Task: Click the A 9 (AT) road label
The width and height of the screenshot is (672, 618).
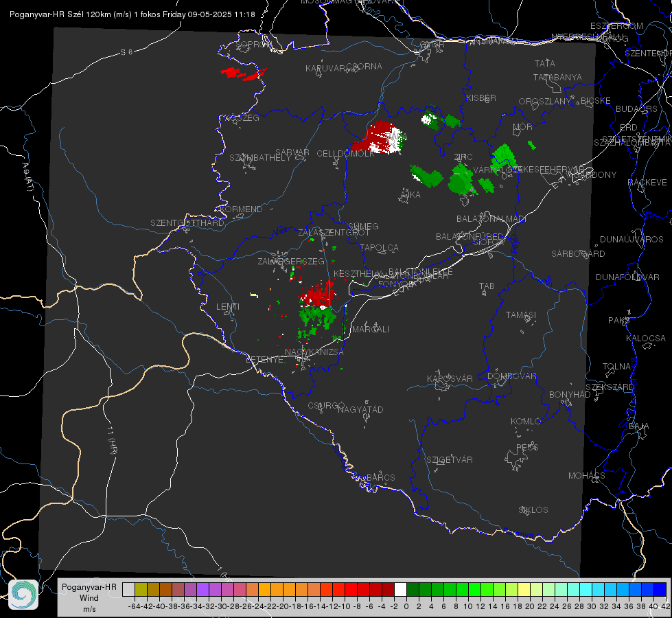Action: (27, 177)
